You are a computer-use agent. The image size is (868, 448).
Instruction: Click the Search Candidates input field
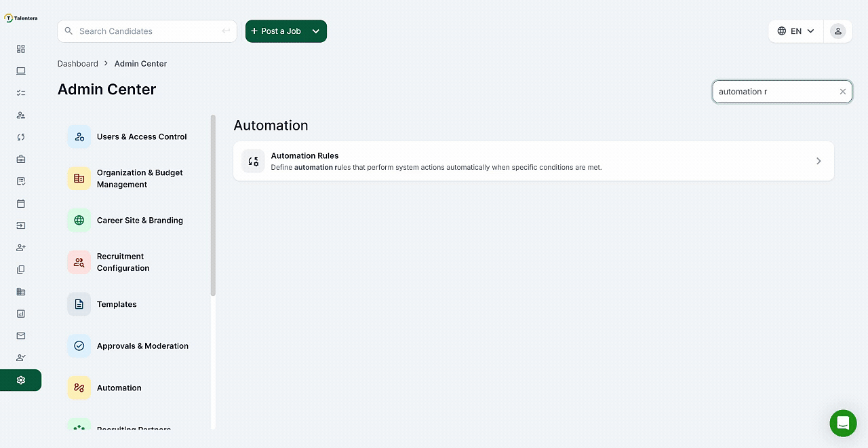point(146,31)
